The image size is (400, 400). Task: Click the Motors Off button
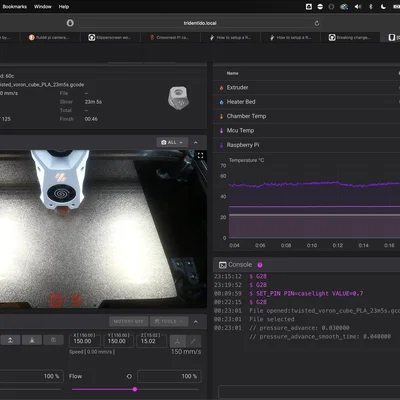tap(129, 321)
